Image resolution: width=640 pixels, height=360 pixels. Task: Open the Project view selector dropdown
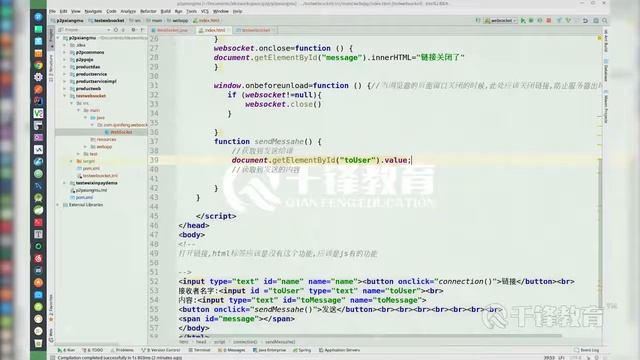click(x=84, y=30)
